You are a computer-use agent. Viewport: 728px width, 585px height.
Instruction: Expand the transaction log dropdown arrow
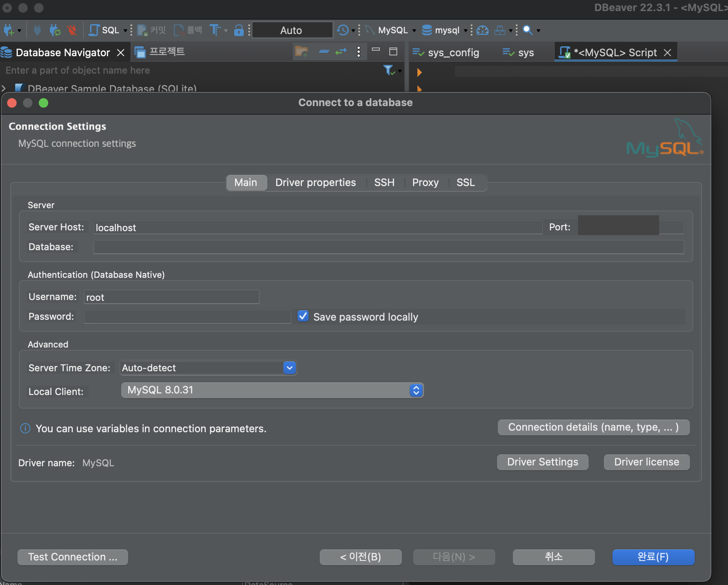click(353, 30)
